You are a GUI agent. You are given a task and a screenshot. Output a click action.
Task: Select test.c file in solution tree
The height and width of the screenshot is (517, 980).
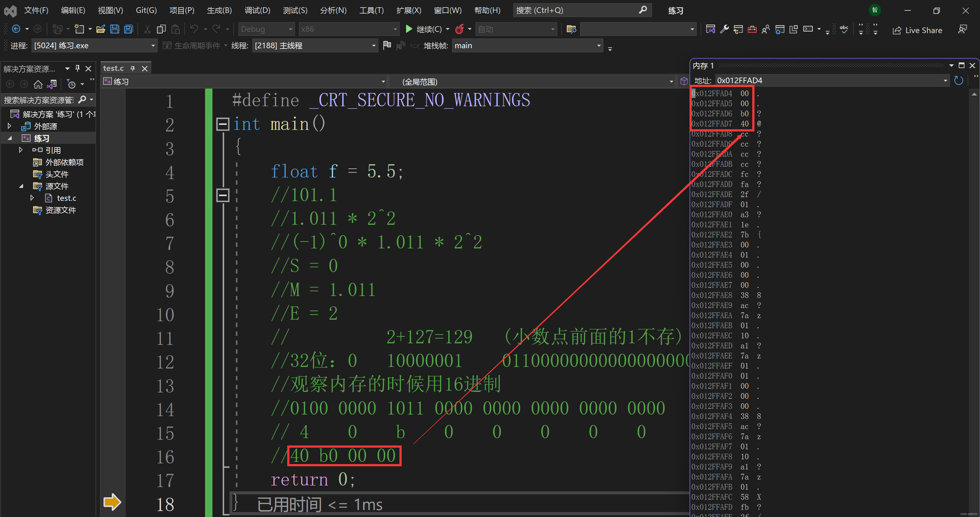click(66, 198)
